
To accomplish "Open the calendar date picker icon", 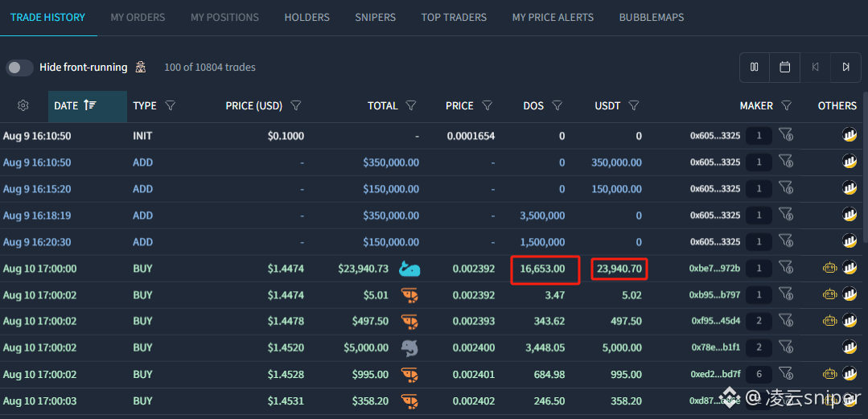I will pyautogui.click(x=784, y=67).
